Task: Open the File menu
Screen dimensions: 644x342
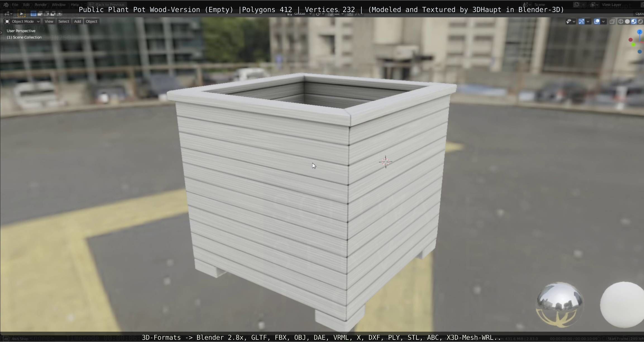Action: 15,5
